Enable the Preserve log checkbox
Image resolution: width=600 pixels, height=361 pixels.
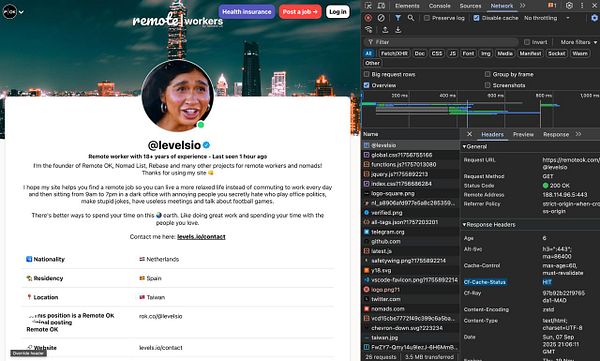point(427,18)
